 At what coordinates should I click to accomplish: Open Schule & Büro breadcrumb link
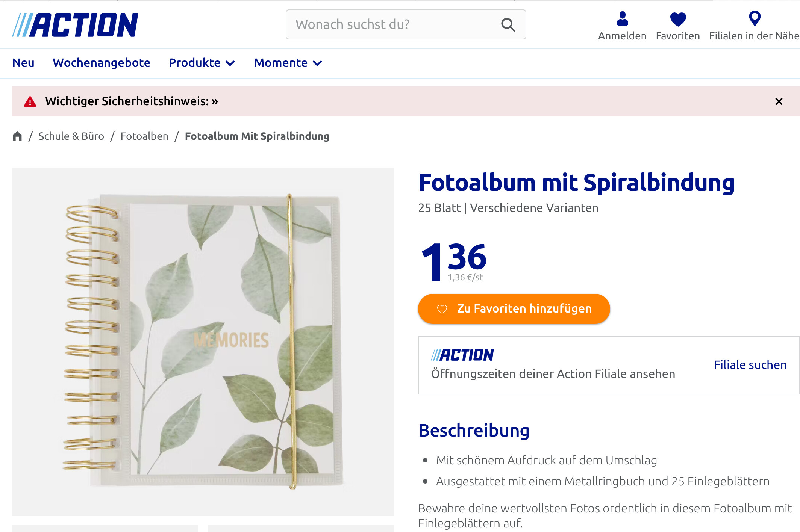click(x=71, y=136)
